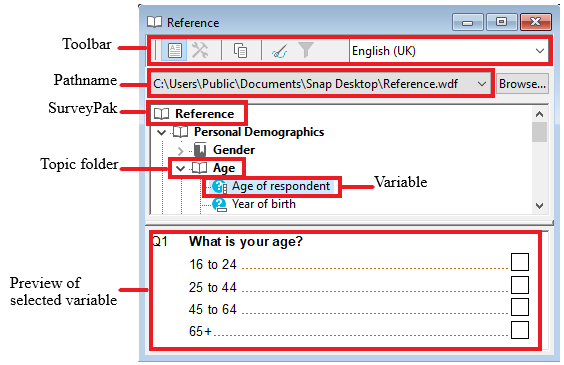Tick the 45 to 64 checkbox

(520, 307)
